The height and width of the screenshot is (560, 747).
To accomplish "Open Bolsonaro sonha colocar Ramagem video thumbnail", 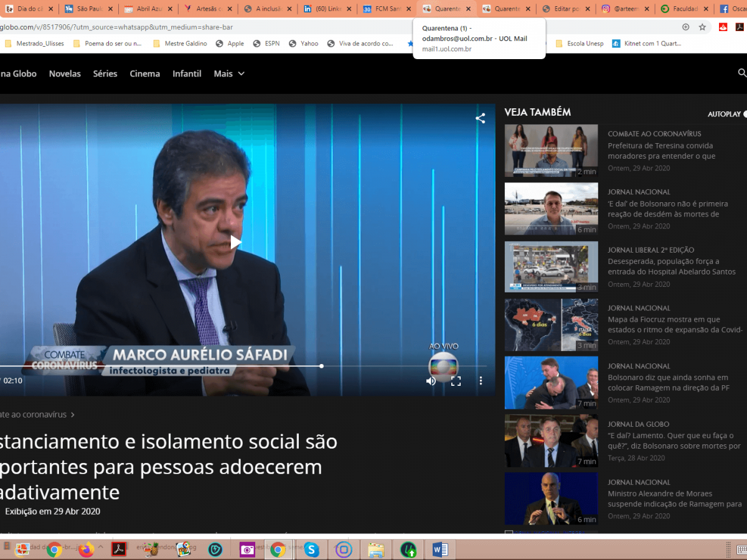I will click(x=551, y=383).
